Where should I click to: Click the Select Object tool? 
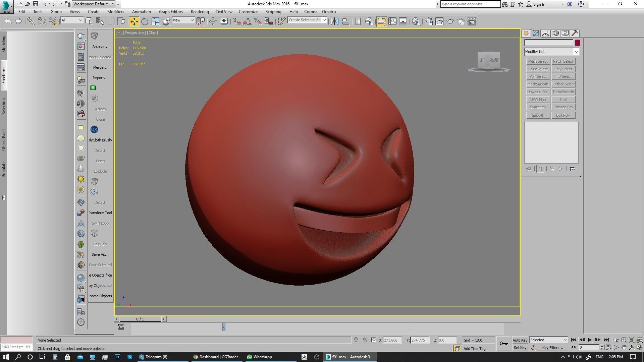(x=89, y=21)
